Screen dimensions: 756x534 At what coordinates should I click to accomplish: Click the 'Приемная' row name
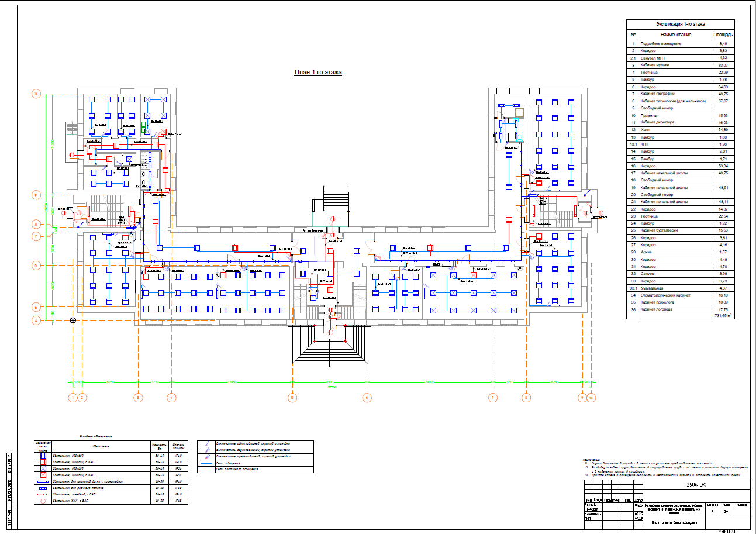click(x=650, y=116)
